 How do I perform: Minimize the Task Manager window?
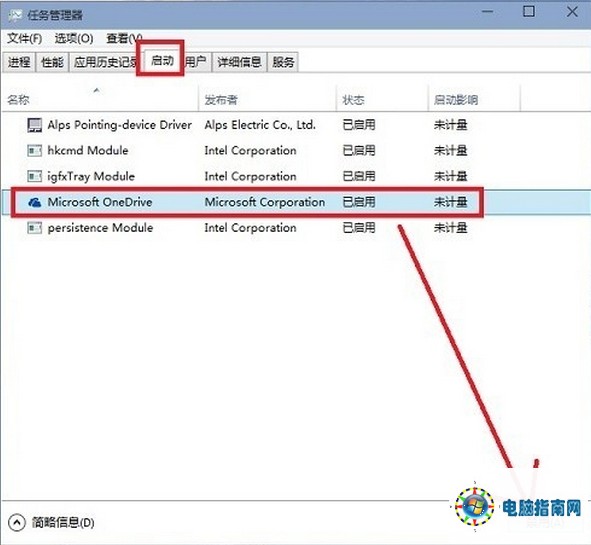pos(487,12)
